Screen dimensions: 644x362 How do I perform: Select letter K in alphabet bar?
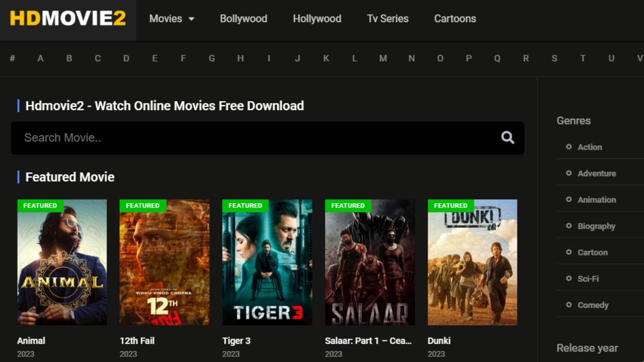coord(326,58)
